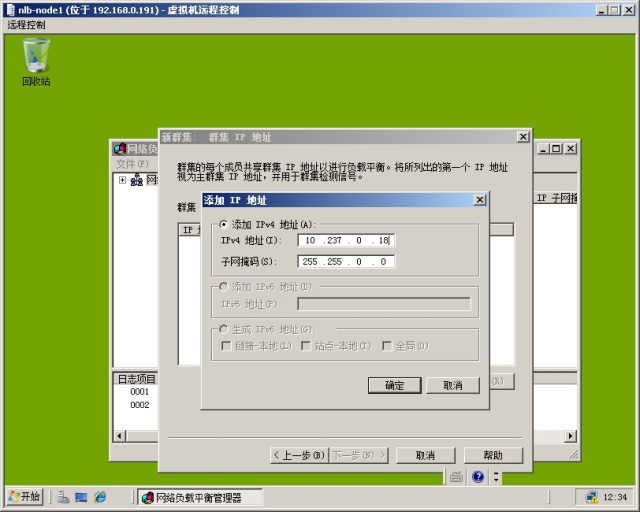640x512 pixels.
Task: Click the Server Manager quick launch icon
Action: [63, 497]
